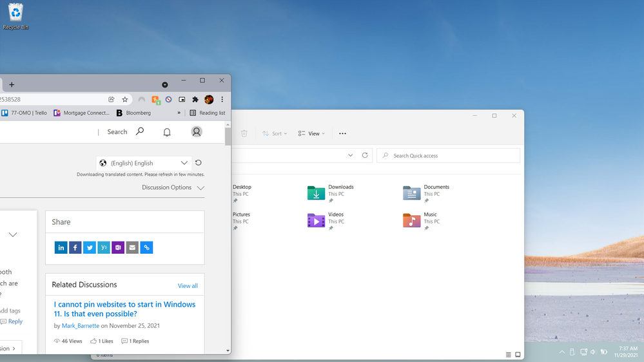Image resolution: width=644 pixels, height=362 pixels.
Task: Open the Documents folder
Action: point(426,193)
